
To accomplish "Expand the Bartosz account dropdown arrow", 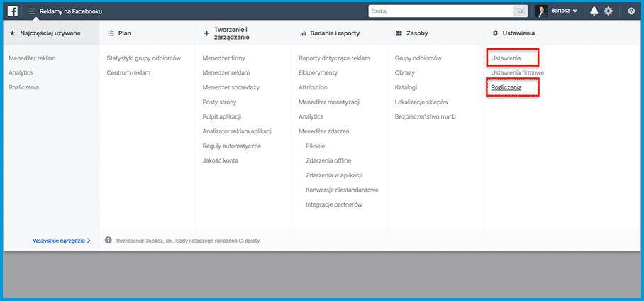I will click(575, 11).
